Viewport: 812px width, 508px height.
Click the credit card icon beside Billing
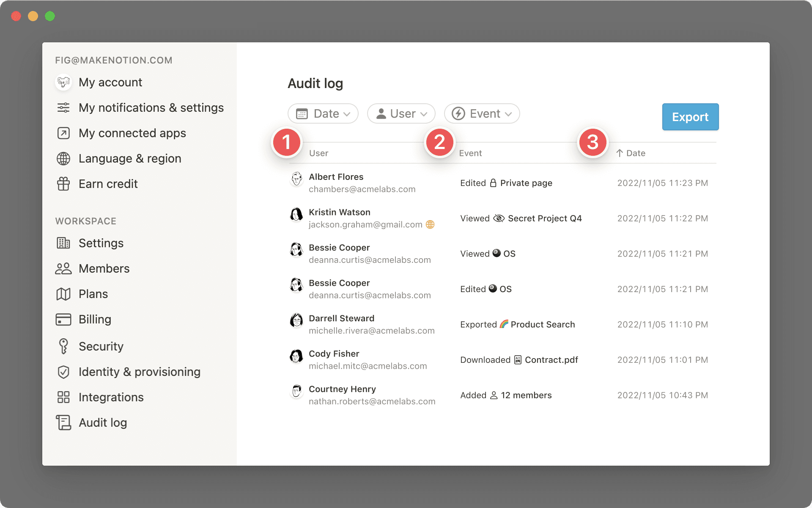pyautogui.click(x=63, y=319)
